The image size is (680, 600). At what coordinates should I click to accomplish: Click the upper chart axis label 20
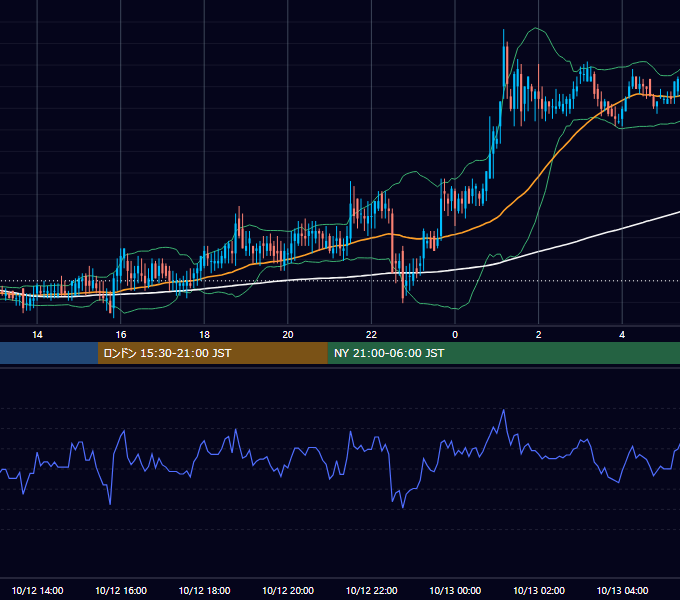click(x=288, y=335)
